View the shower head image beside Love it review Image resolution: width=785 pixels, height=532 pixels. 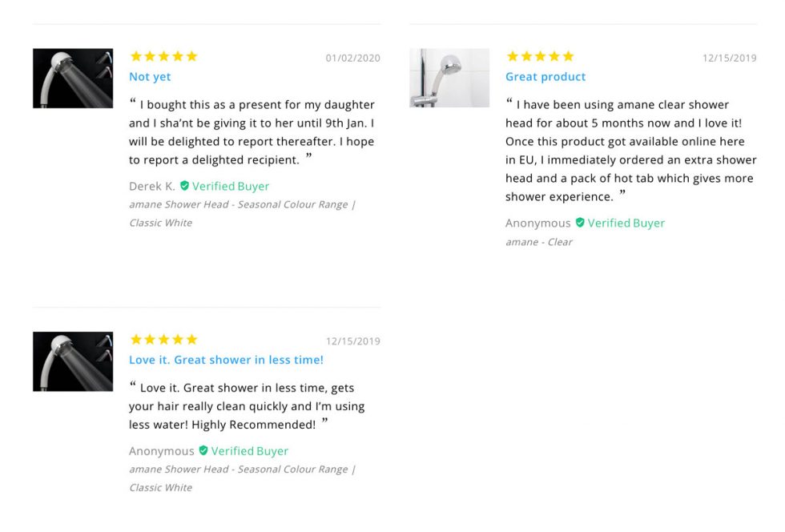coord(73,361)
